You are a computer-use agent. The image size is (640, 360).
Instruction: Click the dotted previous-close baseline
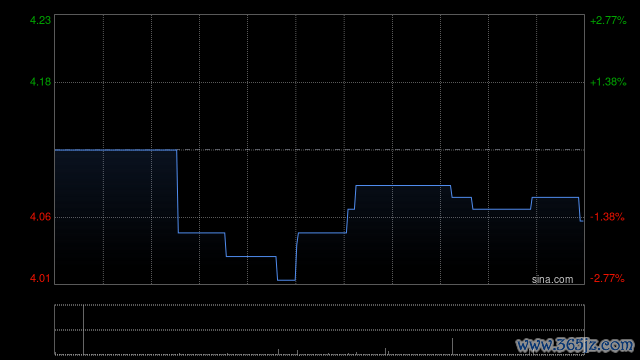pos(380,150)
